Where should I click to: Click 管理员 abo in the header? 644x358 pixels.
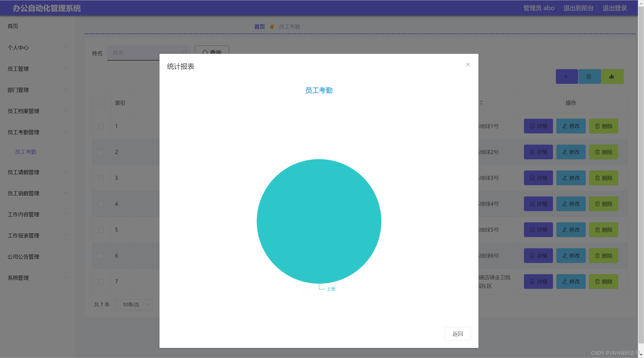pyautogui.click(x=539, y=8)
